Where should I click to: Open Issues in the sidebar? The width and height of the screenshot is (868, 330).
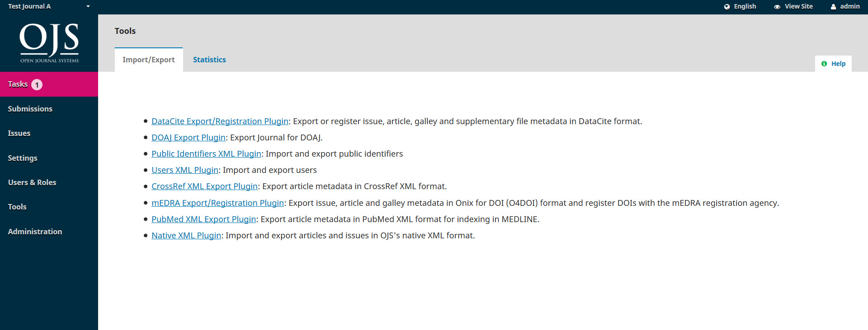pyautogui.click(x=49, y=133)
